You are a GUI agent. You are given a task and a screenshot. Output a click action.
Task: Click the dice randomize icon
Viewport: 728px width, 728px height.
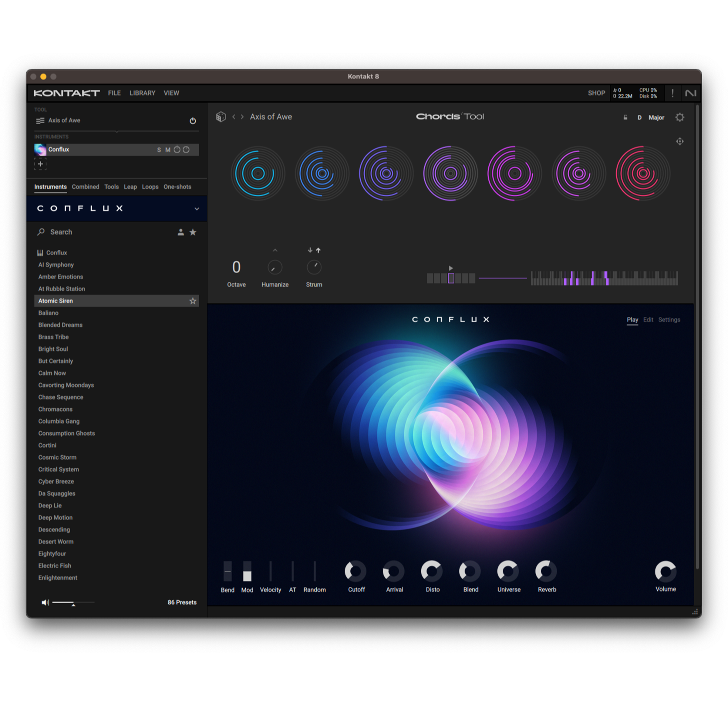coord(221,117)
